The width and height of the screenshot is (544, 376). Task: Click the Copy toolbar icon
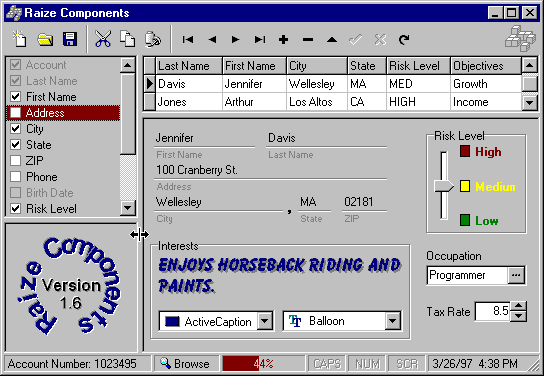click(x=128, y=39)
